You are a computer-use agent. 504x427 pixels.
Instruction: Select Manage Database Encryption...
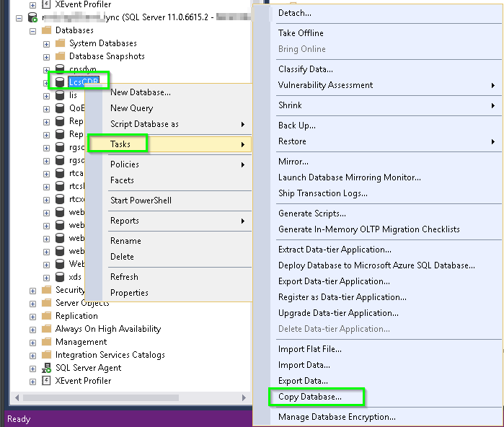[337, 417]
